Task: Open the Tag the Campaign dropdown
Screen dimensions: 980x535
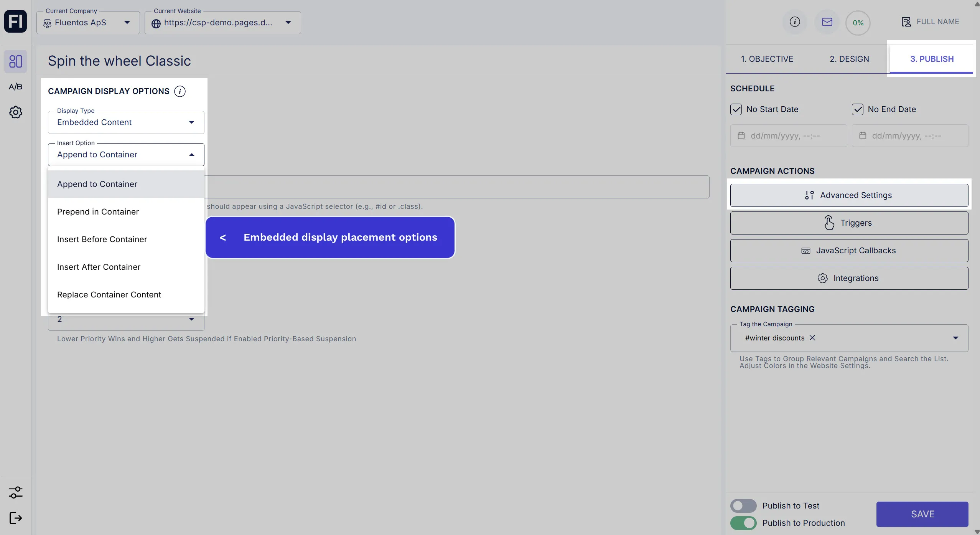Action: (955, 338)
